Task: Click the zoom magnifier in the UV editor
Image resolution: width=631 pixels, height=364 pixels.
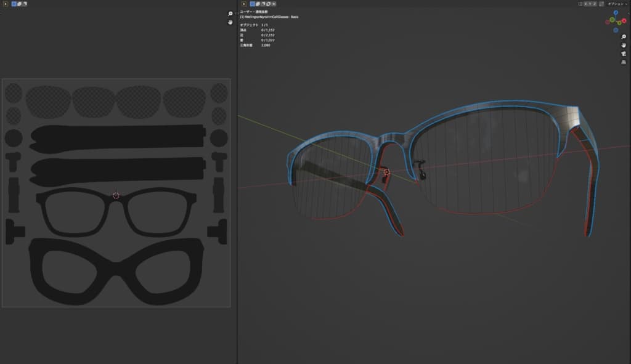Action: [x=230, y=14]
